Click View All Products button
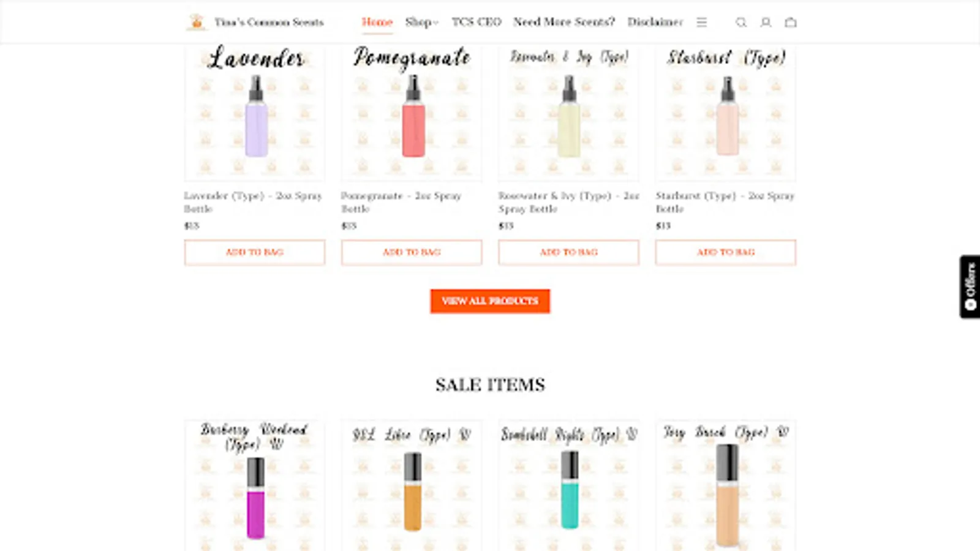Viewport: 980px width, 551px height. click(x=490, y=301)
